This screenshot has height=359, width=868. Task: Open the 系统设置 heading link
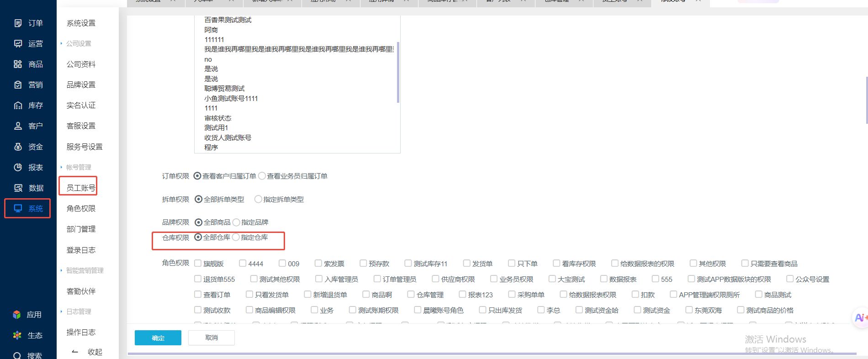(81, 23)
